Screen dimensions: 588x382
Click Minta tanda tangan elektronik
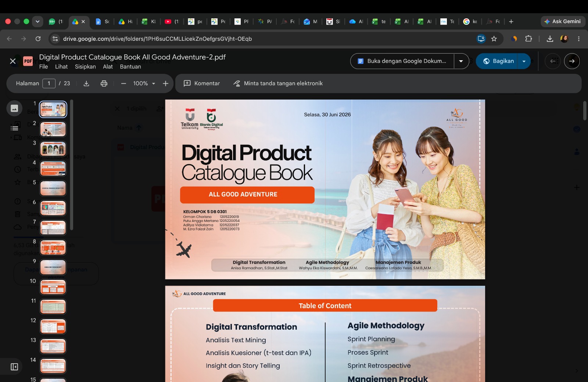pyautogui.click(x=278, y=83)
